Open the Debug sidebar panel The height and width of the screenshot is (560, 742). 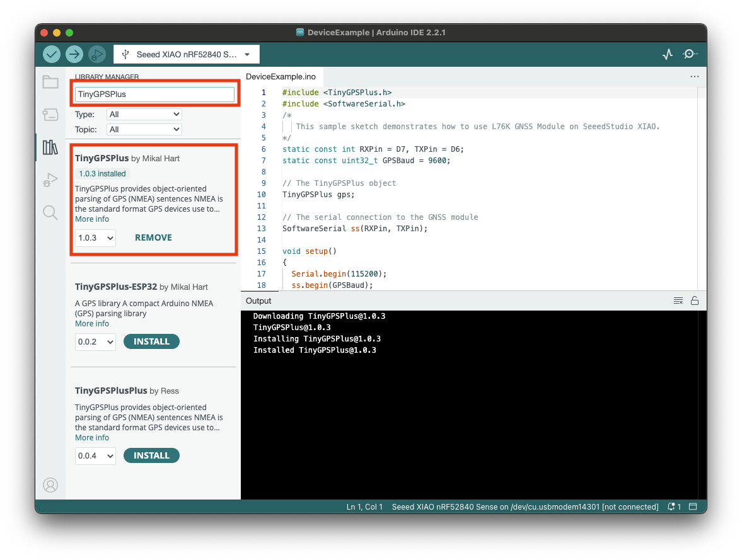click(50, 180)
